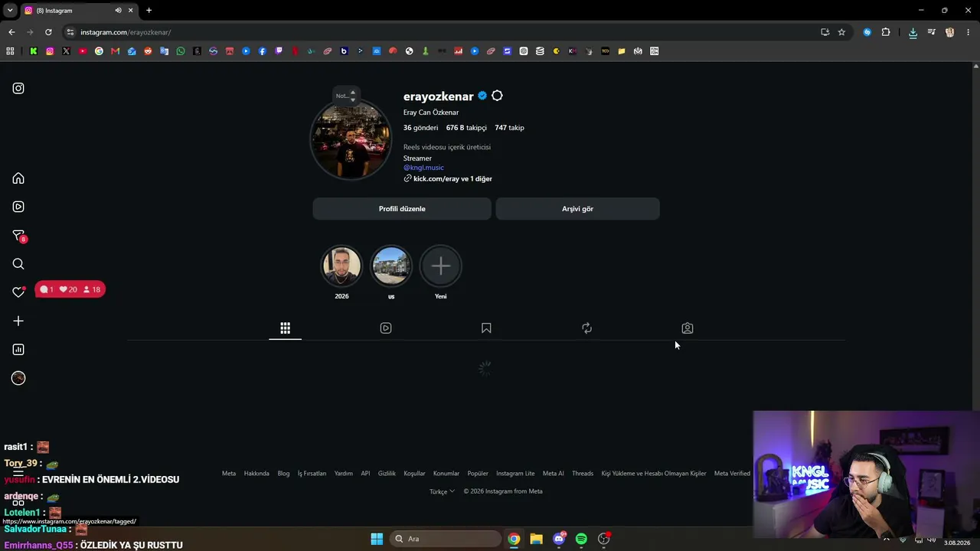980x551 pixels.
Task: Click the Profili düzenle button
Action: [x=402, y=209]
